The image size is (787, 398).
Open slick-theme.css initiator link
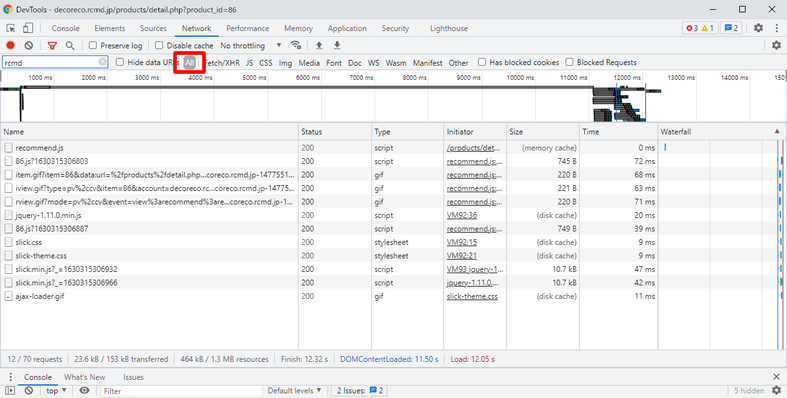pyautogui.click(x=472, y=296)
